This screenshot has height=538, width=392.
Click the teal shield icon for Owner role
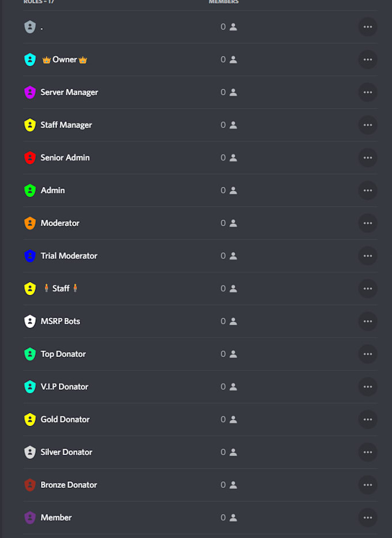[29, 59]
